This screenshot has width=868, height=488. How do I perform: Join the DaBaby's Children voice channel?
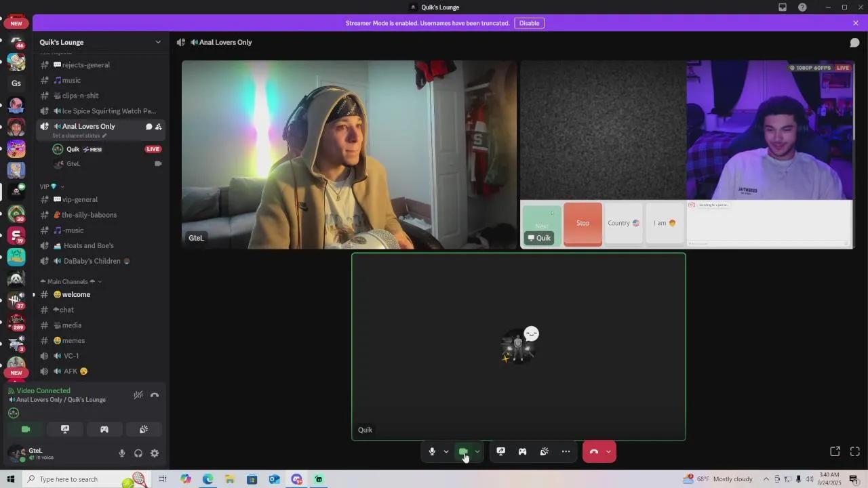102,261
